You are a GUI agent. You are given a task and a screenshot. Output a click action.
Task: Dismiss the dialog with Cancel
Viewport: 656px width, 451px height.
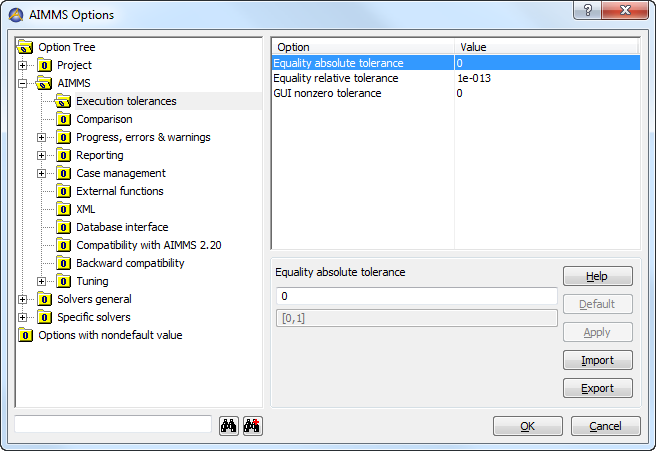coord(605,426)
